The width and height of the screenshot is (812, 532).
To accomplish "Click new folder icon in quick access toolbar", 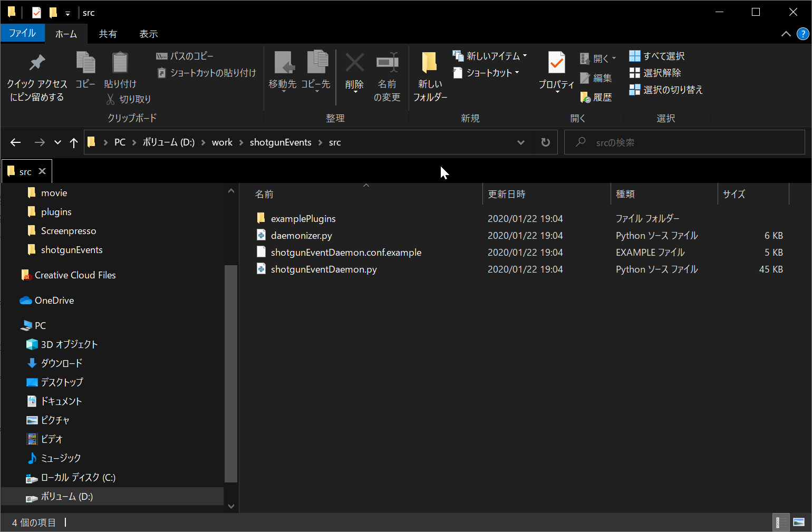I will click(53, 12).
